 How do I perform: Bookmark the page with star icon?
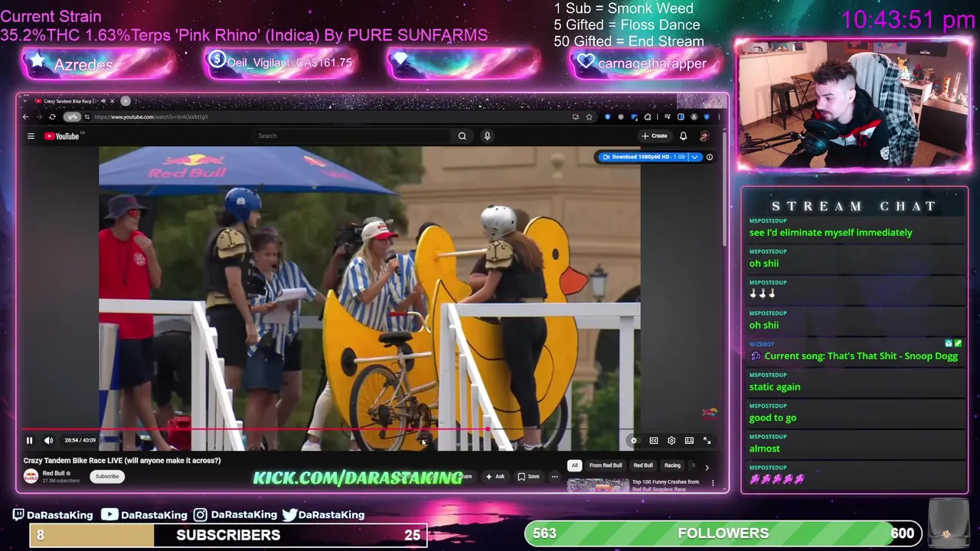tap(589, 117)
